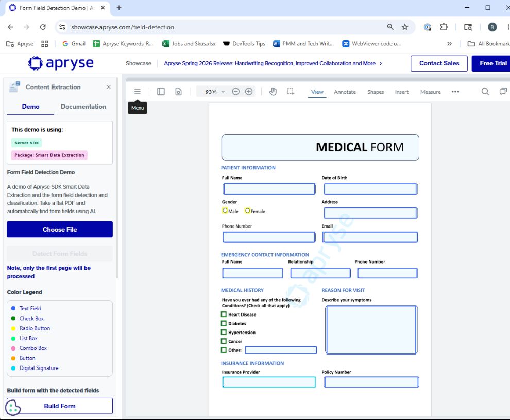Viewport: 510px width, 420px height.
Task: Toggle the left panel icon
Action: 161,92
